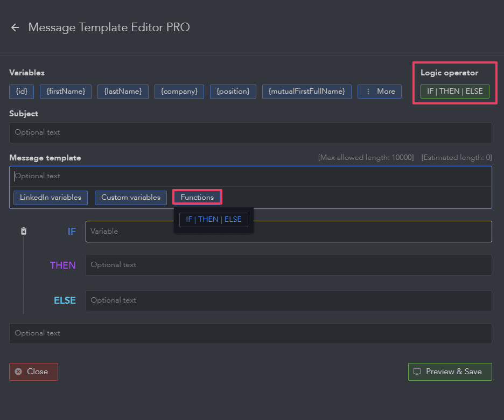This screenshot has height=420, width=504.
Task: Open the Functions dropdown
Action: (x=197, y=197)
